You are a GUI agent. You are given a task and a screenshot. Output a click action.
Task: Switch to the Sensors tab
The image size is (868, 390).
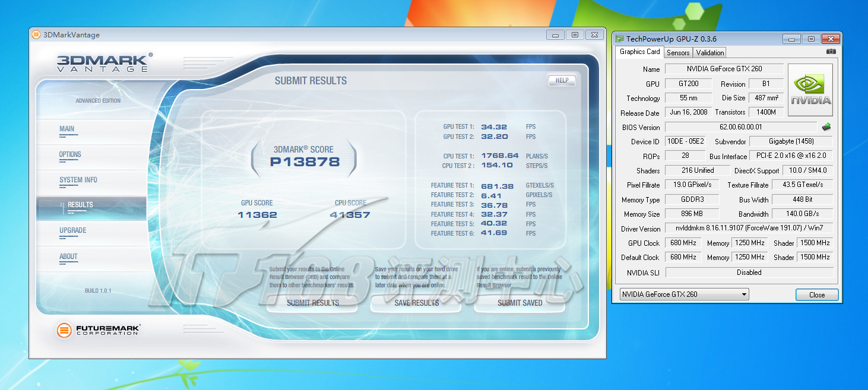click(x=677, y=53)
